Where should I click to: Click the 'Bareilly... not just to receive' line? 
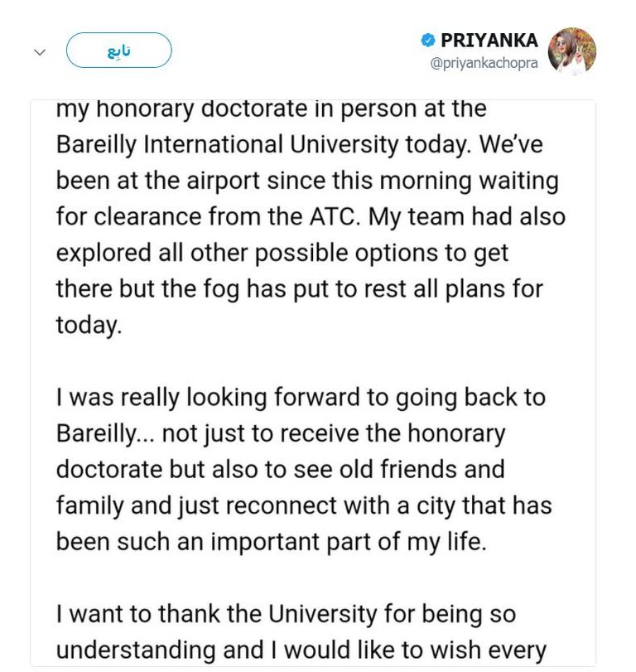coord(280,433)
